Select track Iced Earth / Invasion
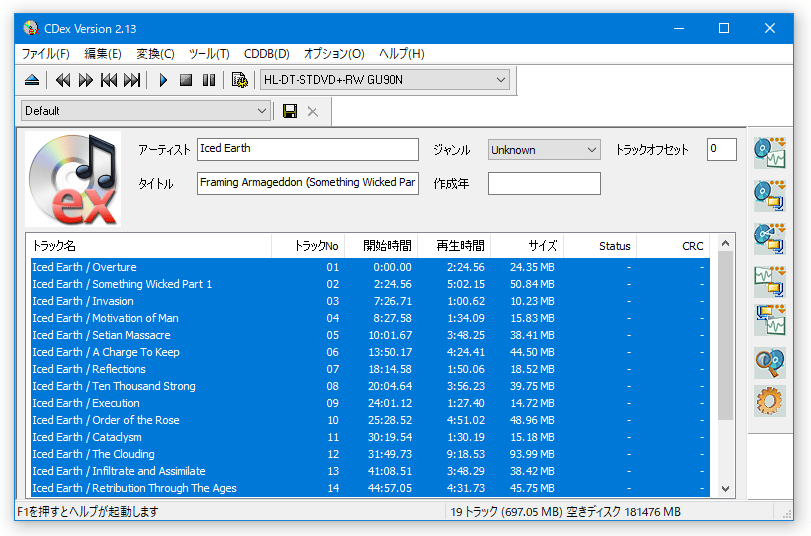This screenshot has width=811, height=536. point(370,301)
